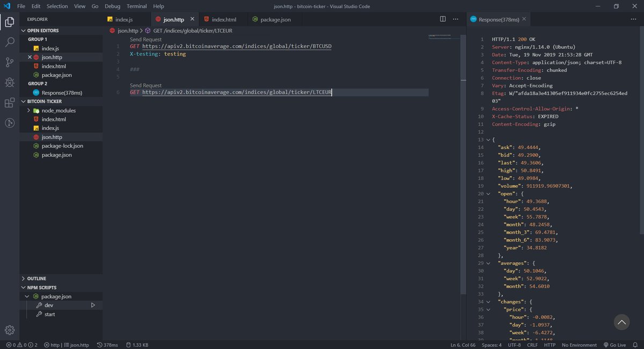Fold the "open" object at line 20
Viewport: 644px width, 349px height.
tap(488, 194)
